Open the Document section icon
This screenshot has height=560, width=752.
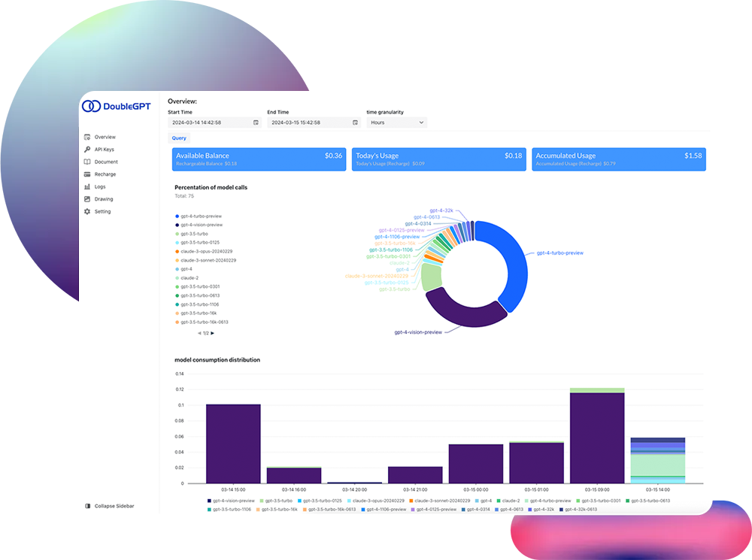click(x=87, y=162)
